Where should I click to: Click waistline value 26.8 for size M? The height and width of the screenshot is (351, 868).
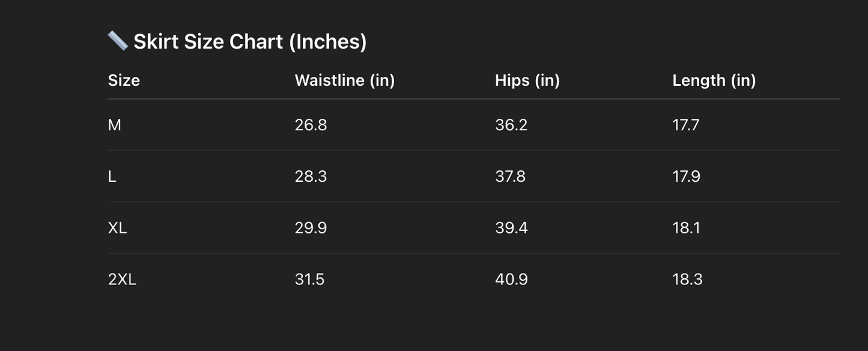[x=311, y=125]
